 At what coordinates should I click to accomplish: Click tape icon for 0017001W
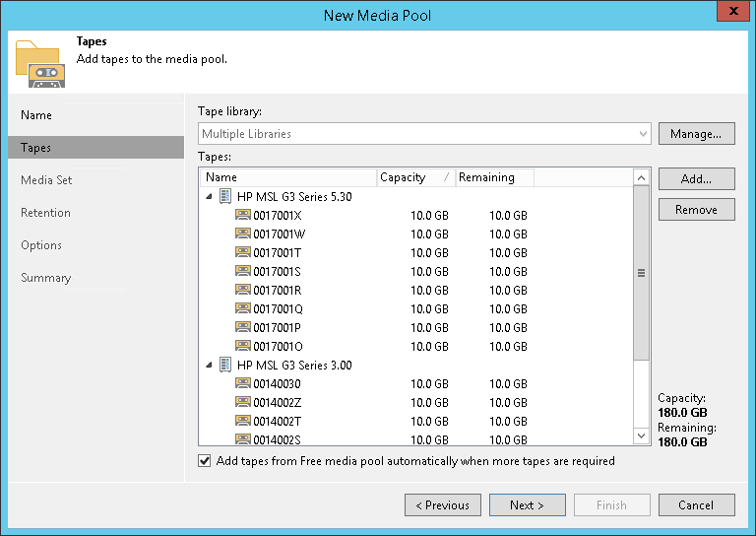point(242,234)
